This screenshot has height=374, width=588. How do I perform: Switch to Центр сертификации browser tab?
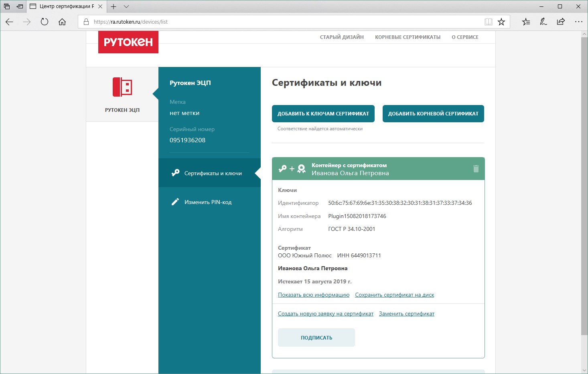click(67, 6)
